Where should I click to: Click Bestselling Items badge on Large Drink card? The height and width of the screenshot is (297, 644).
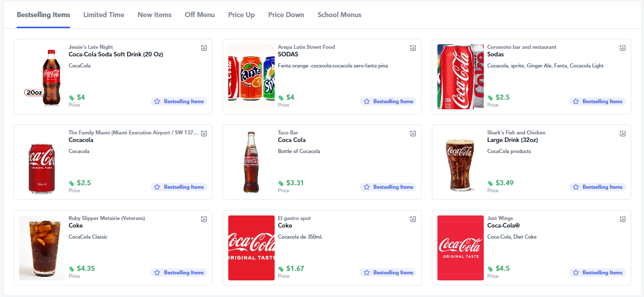point(597,187)
